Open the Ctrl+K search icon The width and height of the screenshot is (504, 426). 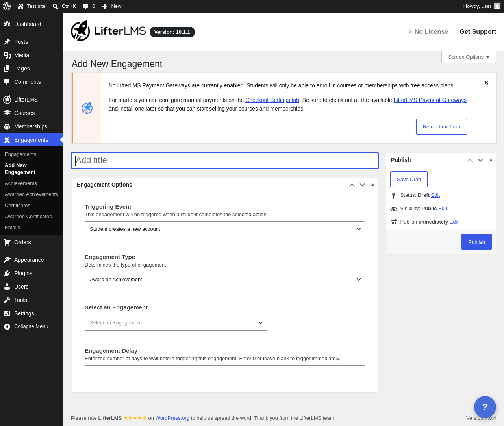pyautogui.click(x=56, y=6)
